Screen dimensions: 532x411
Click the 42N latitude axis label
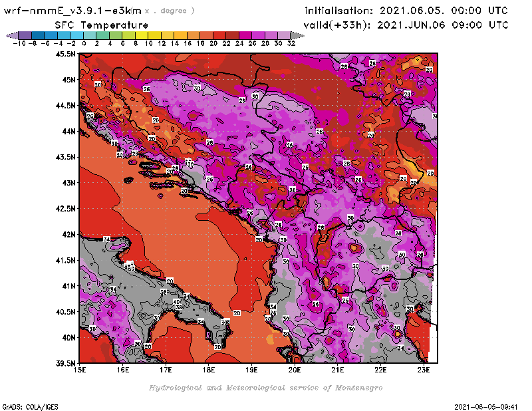coord(68,234)
